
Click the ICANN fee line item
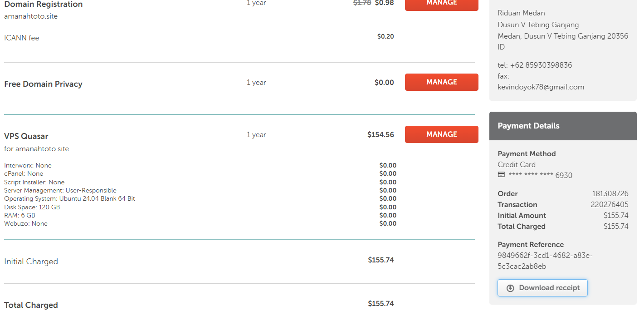click(22, 38)
